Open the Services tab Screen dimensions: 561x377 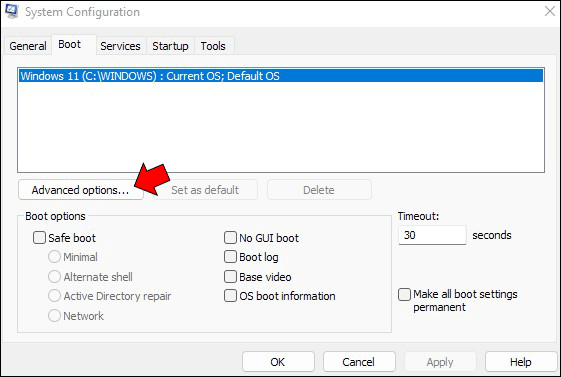pyautogui.click(x=120, y=46)
